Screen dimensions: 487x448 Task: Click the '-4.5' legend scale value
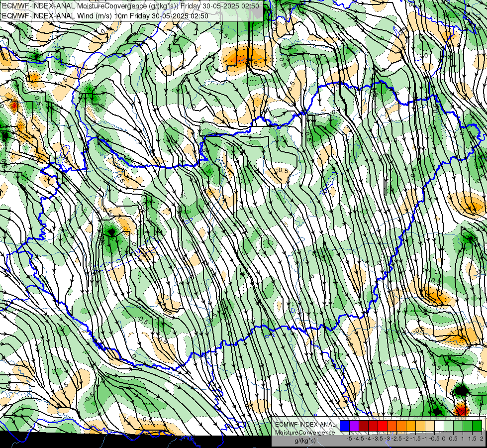359,439
